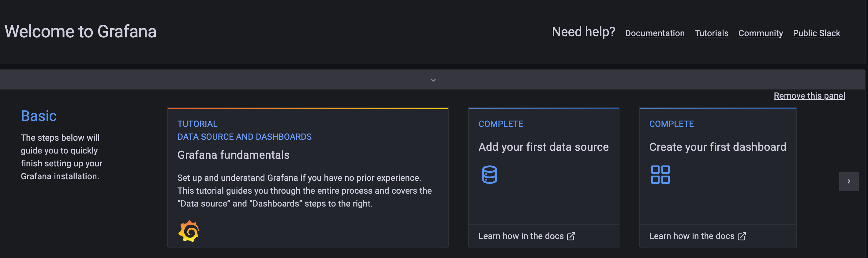The height and width of the screenshot is (258, 868).
Task: Remove this panel from the dashboard
Action: [809, 96]
